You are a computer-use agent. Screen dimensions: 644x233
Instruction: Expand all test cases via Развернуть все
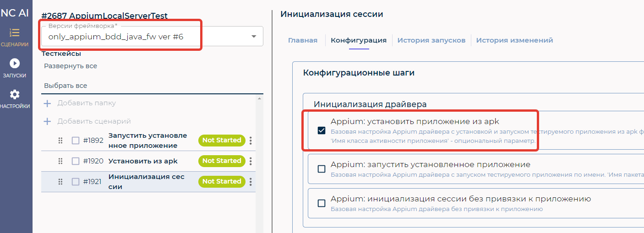(x=71, y=66)
